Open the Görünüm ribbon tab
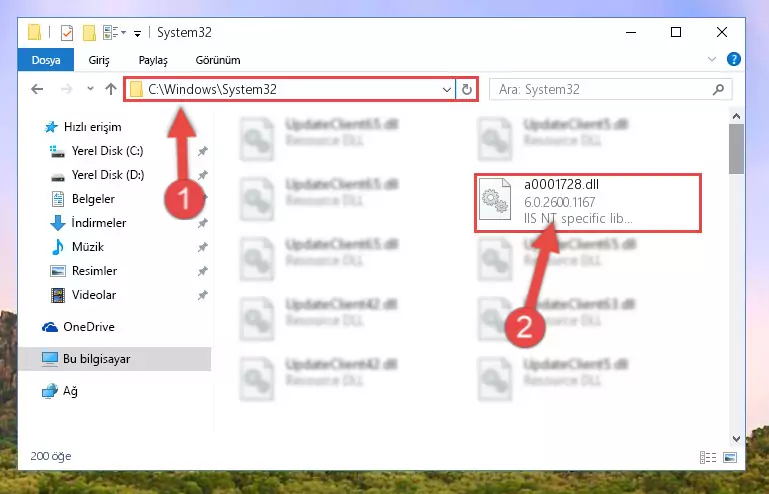 pos(218,60)
